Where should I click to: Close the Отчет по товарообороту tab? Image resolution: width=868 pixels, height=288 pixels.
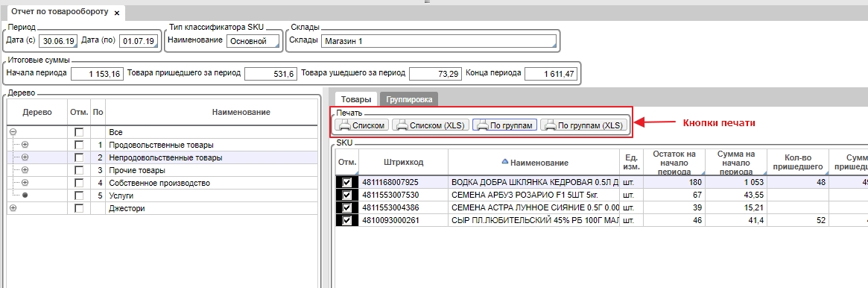coord(116,12)
